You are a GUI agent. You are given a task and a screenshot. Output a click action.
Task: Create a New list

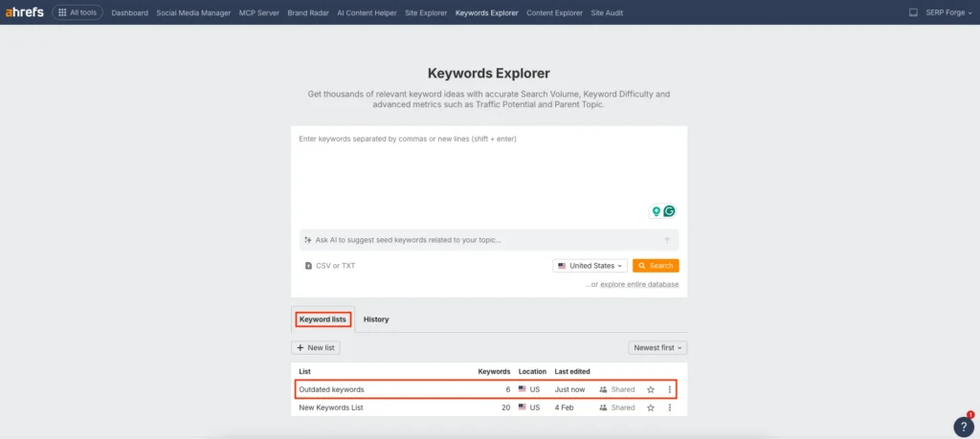point(316,348)
